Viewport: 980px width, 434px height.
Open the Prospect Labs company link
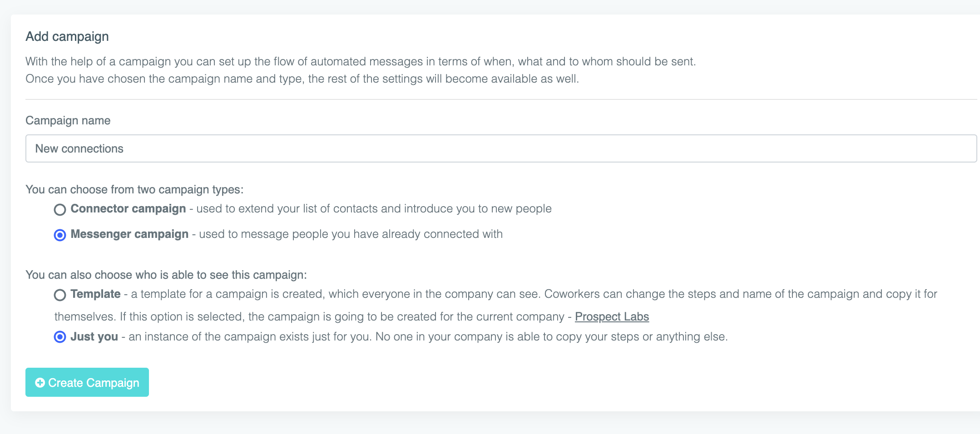612,316
